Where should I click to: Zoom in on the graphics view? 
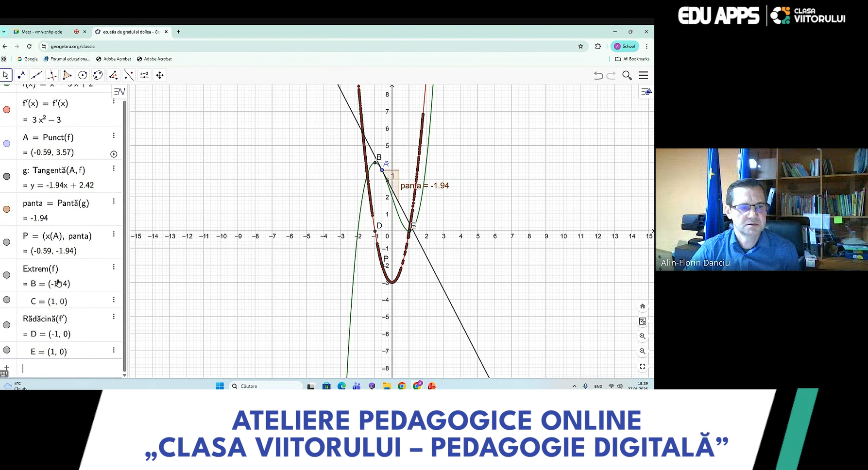tap(643, 336)
